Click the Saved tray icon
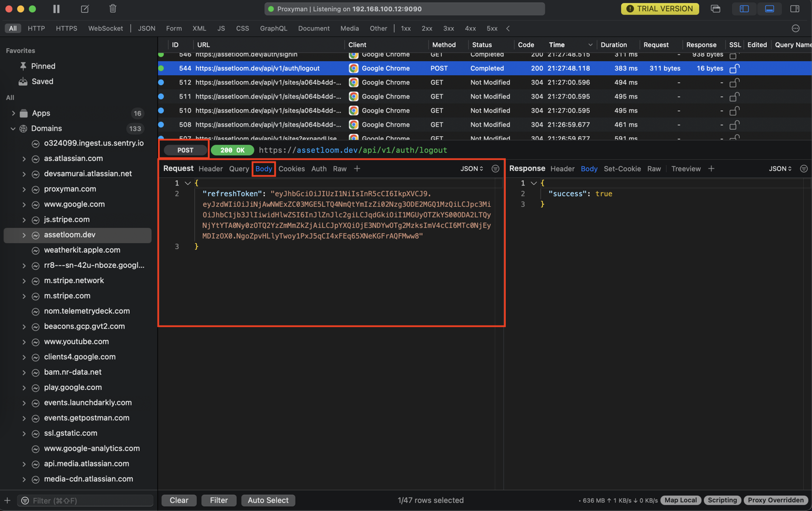Screen dimensions: 812x511 (x=23, y=81)
